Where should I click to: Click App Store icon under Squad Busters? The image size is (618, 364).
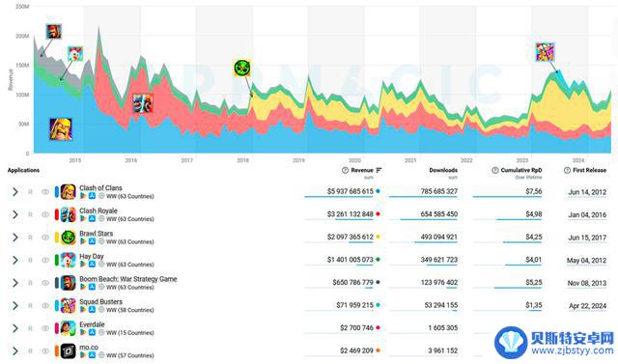click(92, 310)
